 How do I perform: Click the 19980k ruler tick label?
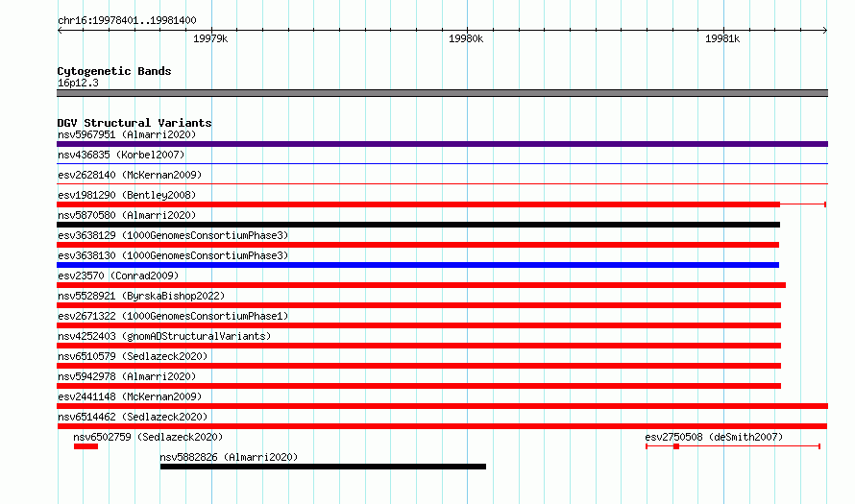(466, 38)
